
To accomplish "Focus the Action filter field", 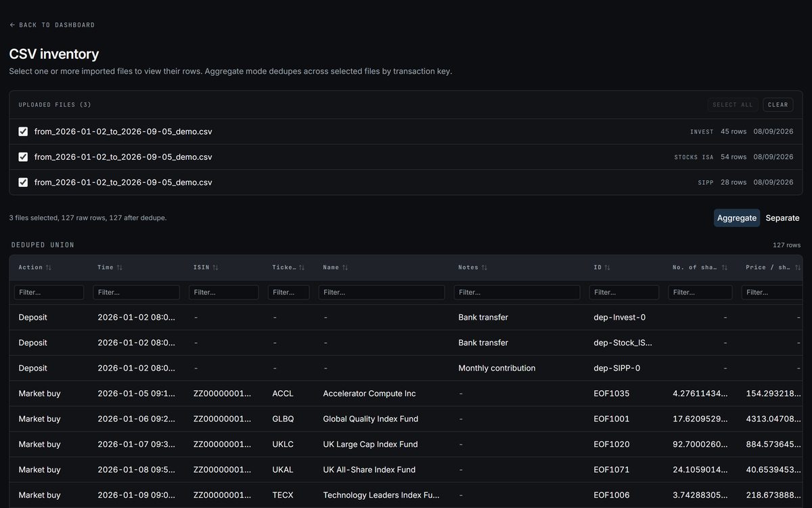I will pos(49,293).
